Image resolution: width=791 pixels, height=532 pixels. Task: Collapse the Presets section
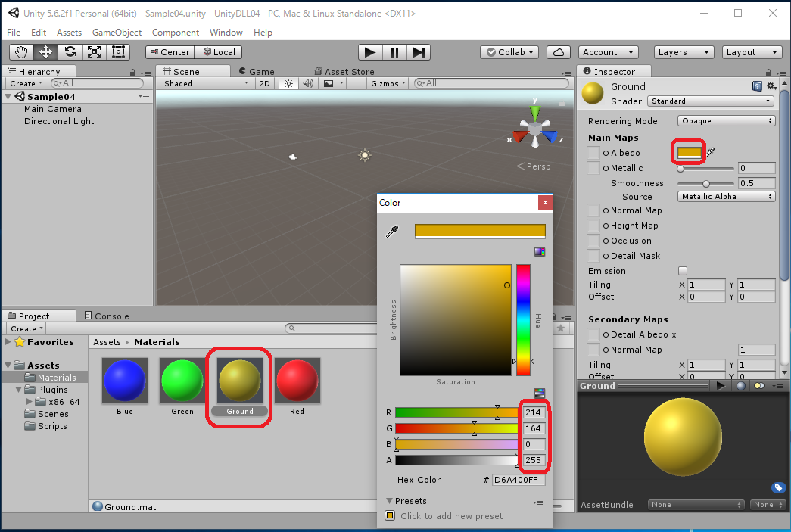point(390,501)
